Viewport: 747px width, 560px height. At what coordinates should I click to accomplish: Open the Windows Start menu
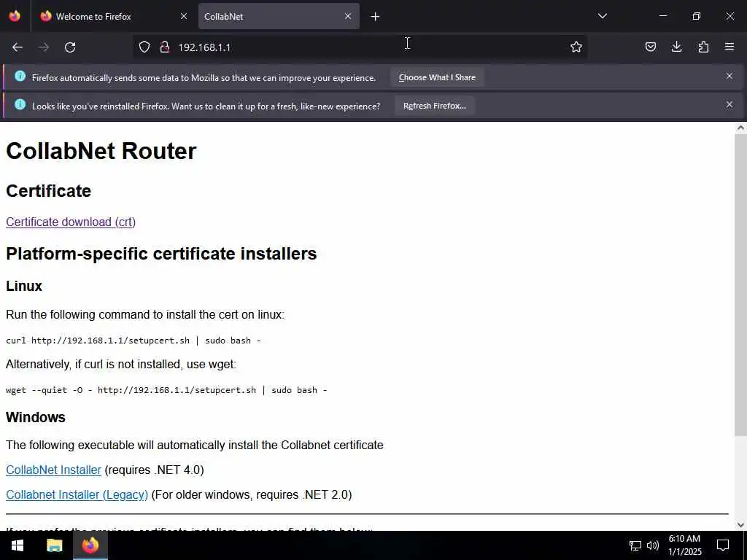coord(18,545)
